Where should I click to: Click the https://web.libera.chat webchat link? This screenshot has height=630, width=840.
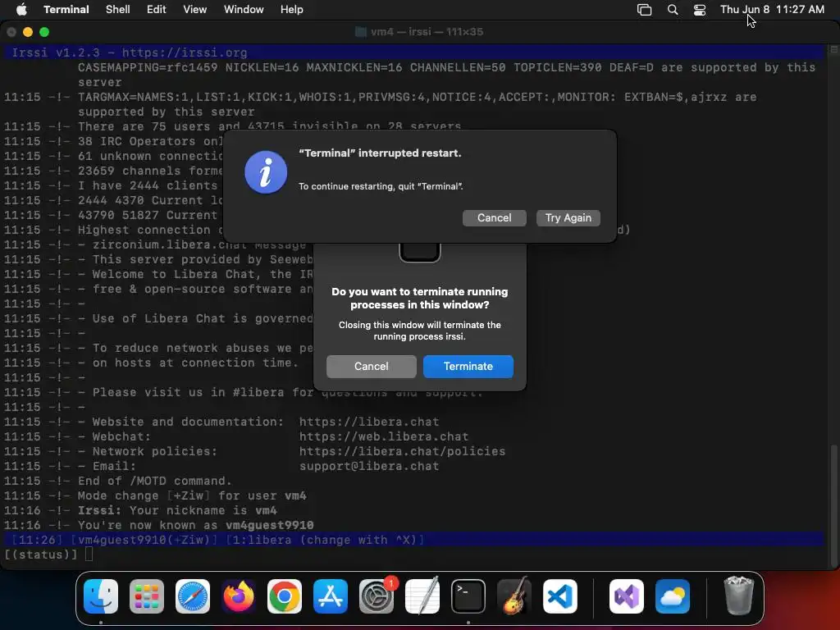pyautogui.click(x=384, y=436)
